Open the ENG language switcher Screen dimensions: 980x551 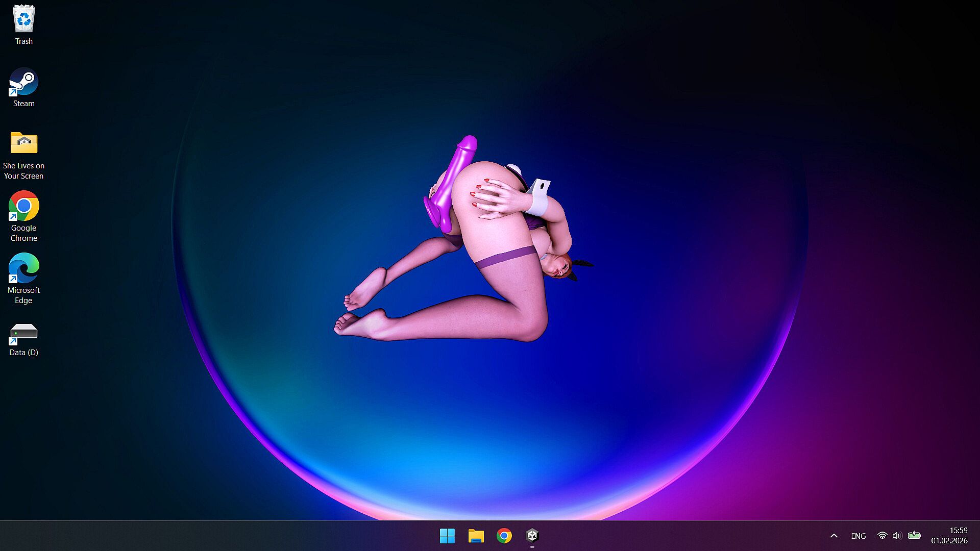pyautogui.click(x=859, y=536)
